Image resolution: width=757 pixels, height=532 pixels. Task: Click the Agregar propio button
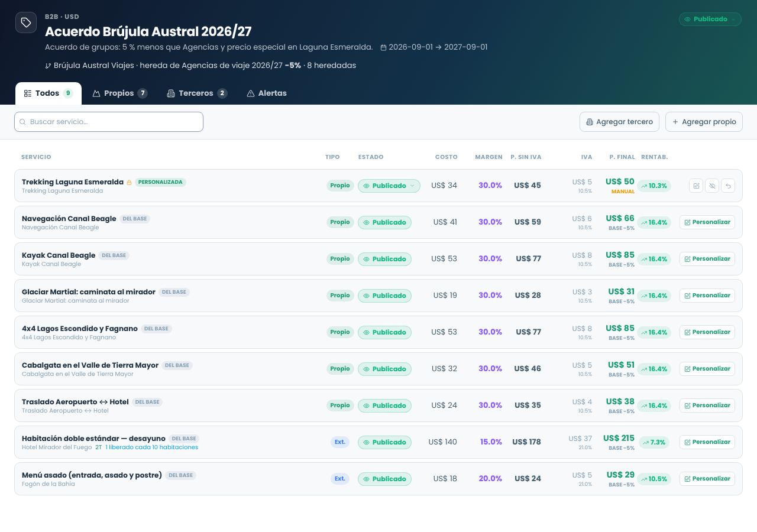(704, 122)
